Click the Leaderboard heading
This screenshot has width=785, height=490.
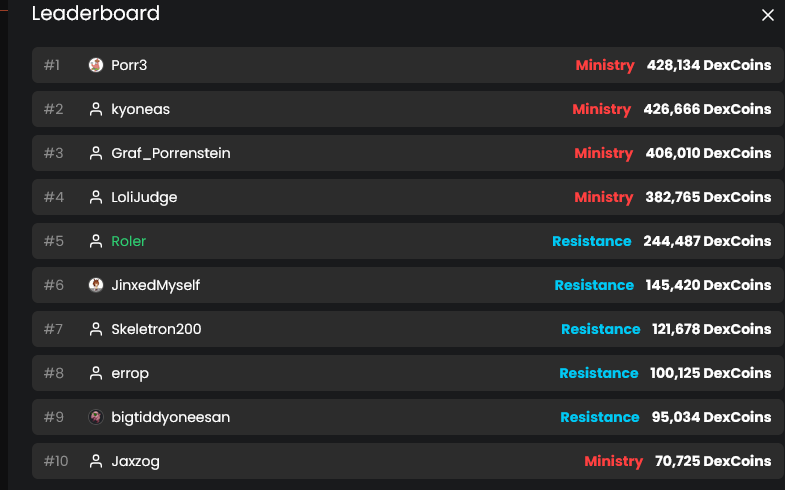tap(95, 14)
